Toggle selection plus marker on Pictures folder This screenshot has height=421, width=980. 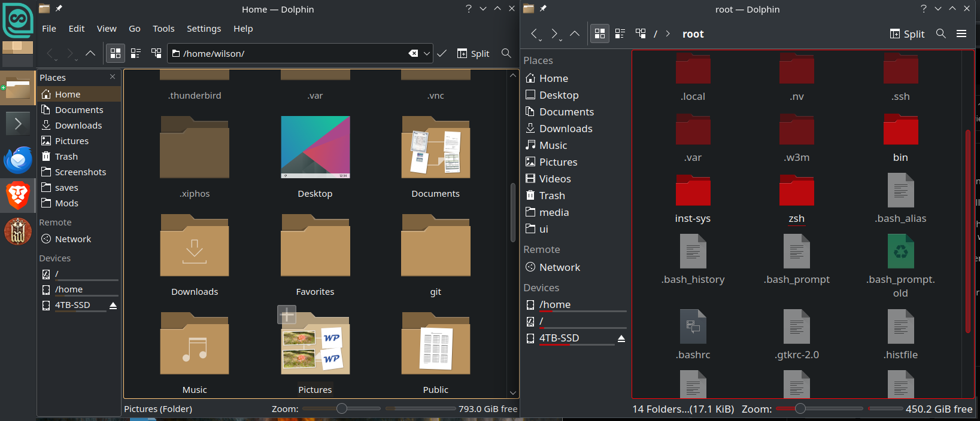click(x=287, y=314)
